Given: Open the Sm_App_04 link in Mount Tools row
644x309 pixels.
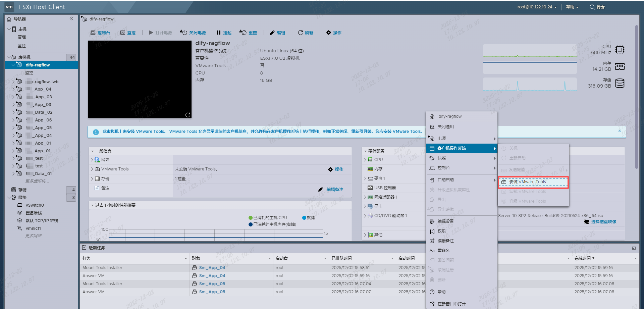Looking at the screenshot, I should (212, 268).
